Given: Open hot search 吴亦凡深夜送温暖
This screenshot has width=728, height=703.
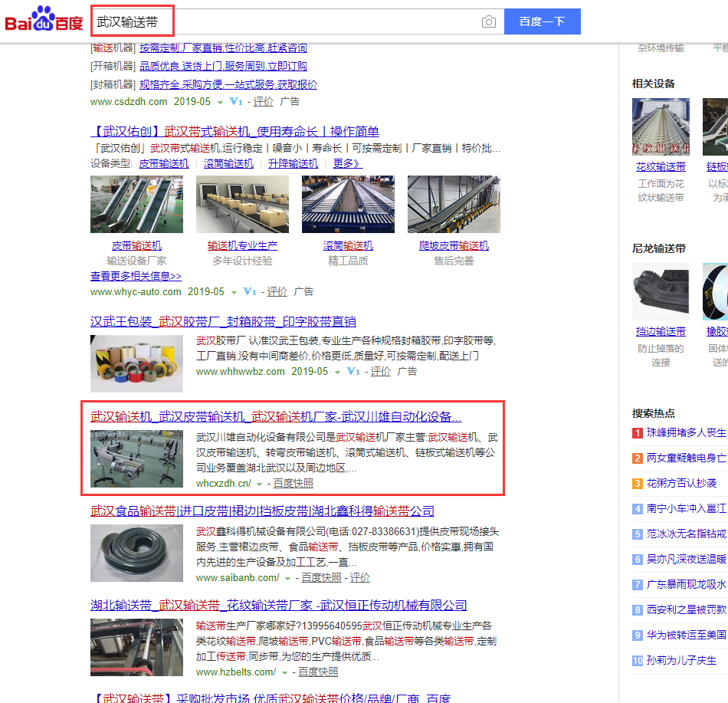Looking at the screenshot, I should pyautogui.click(x=686, y=559).
